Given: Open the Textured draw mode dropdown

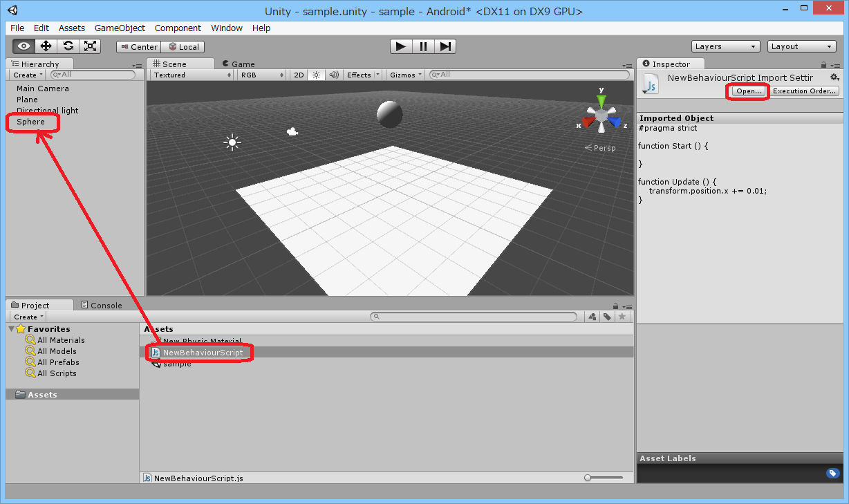Looking at the screenshot, I should tap(192, 75).
